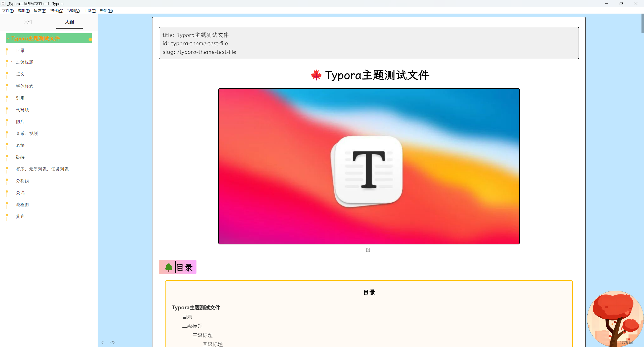Collapse the sidebar with the left chevron icon

pos(103,342)
